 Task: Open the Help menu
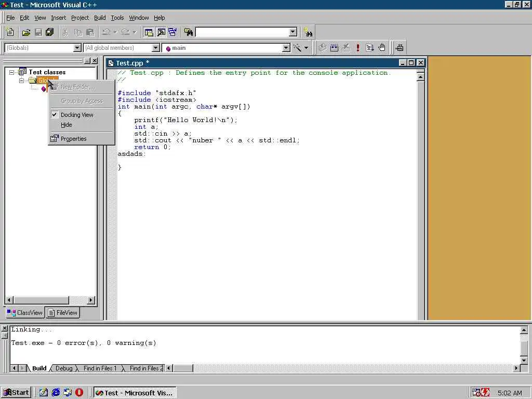159,18
